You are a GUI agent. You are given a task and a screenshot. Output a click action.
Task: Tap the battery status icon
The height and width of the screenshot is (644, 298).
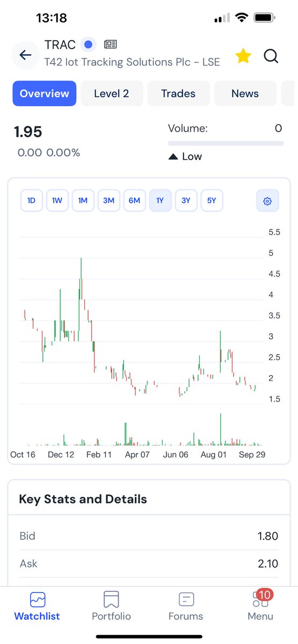(x=264, y=18)
